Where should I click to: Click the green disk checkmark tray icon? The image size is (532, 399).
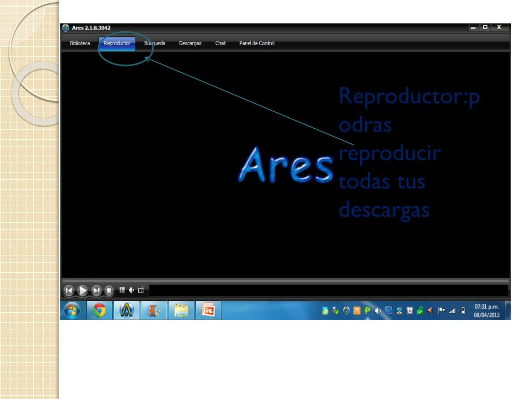[325, 311]
